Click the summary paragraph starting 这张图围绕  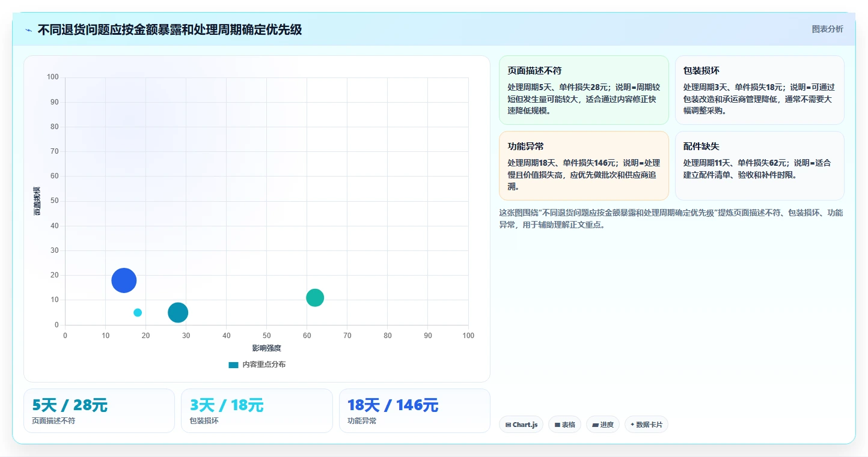point(671,219)
